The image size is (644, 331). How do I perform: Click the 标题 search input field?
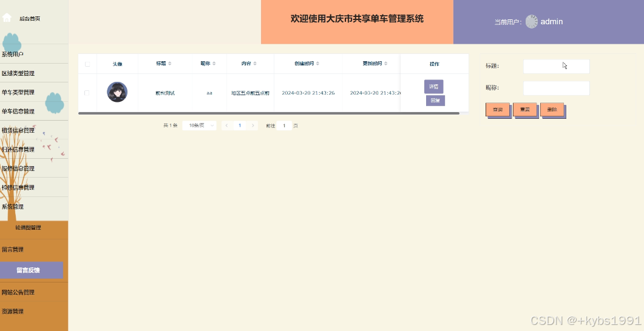557,66
